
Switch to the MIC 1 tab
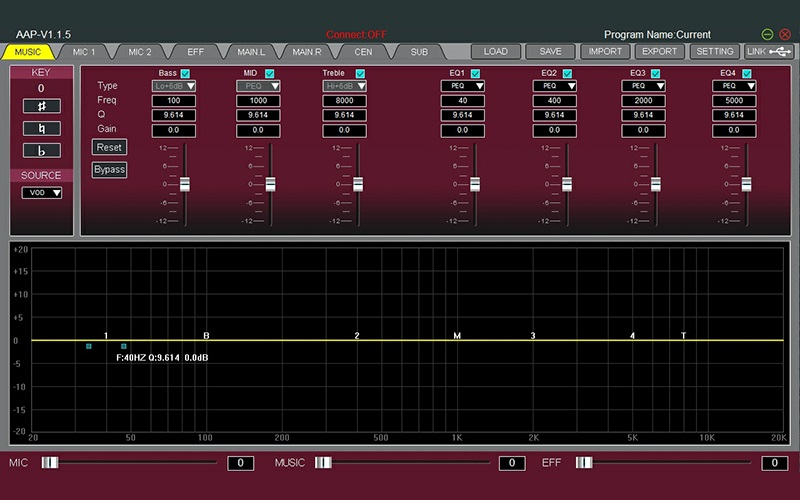click(x=84, y=51)
